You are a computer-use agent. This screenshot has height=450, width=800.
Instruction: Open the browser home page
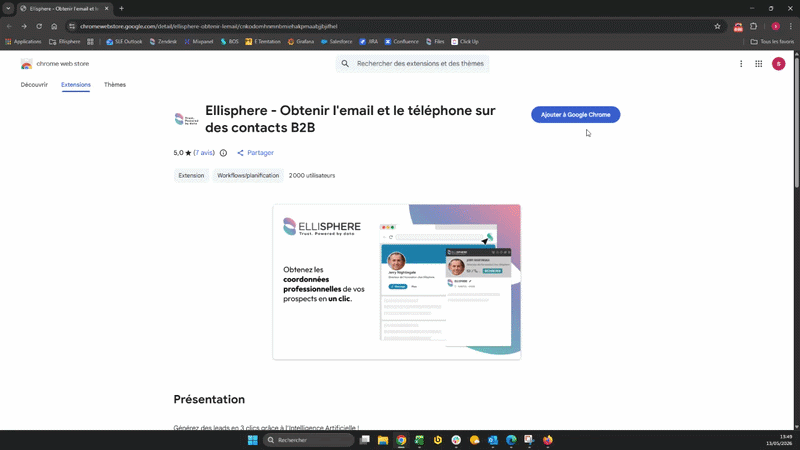click(x=54, y=26)
